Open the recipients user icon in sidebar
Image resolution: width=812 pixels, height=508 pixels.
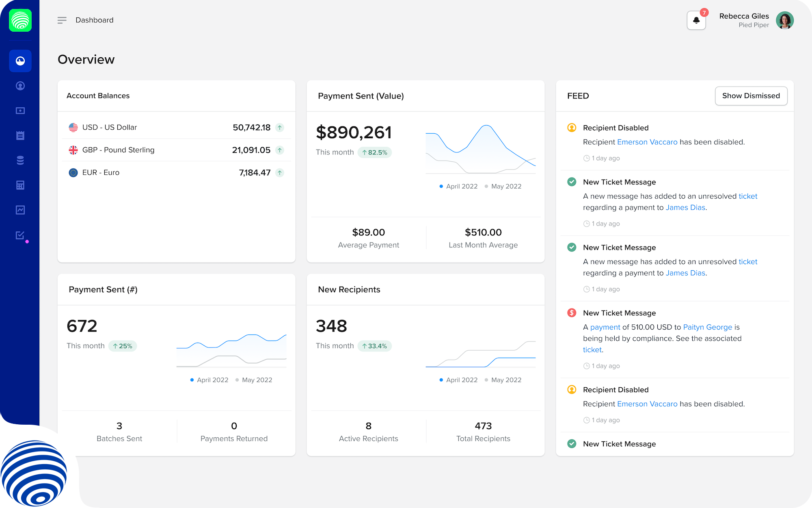click(20, 86)
